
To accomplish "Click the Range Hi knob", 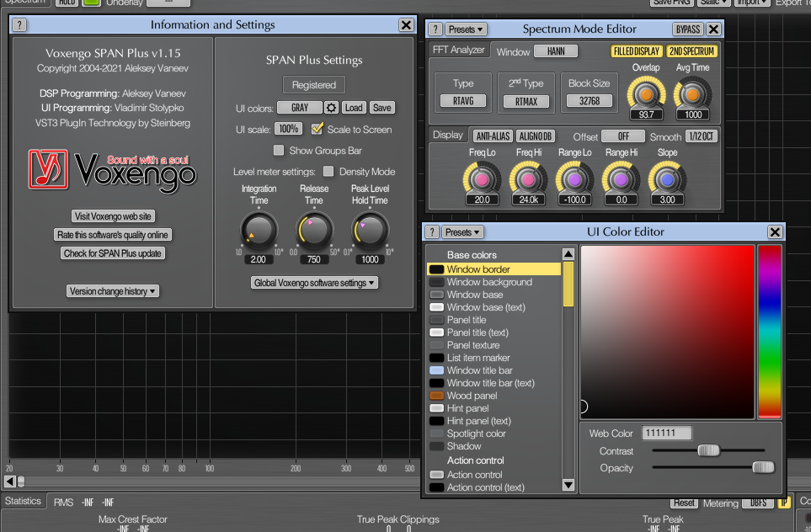I will coord(622,179).
